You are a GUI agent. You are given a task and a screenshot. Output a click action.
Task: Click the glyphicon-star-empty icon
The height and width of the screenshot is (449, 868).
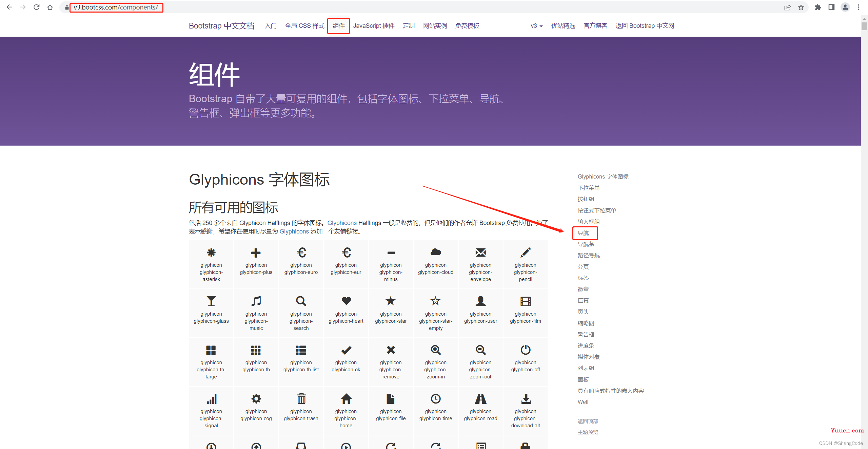pos(436,301)
